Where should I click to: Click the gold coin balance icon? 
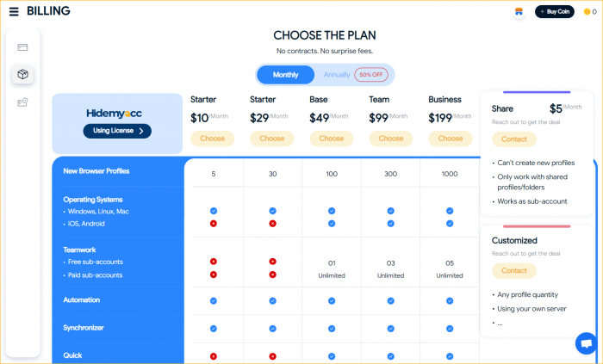click(587, 12)
